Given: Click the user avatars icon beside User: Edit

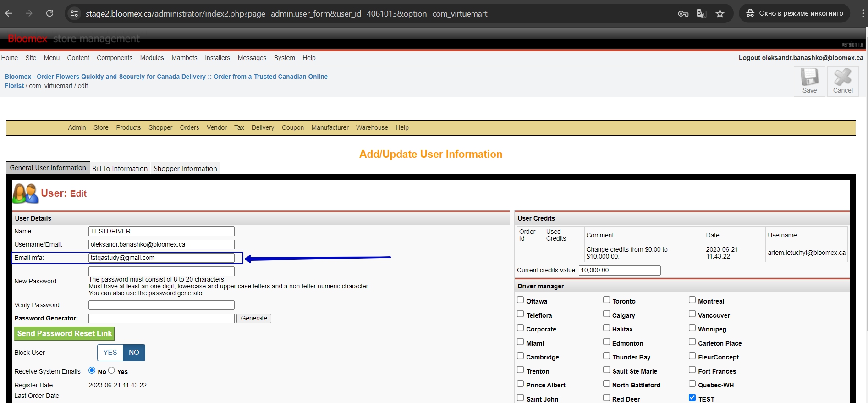Looking at the screenshot, I should pyautogui.click(x=26, y=193).
